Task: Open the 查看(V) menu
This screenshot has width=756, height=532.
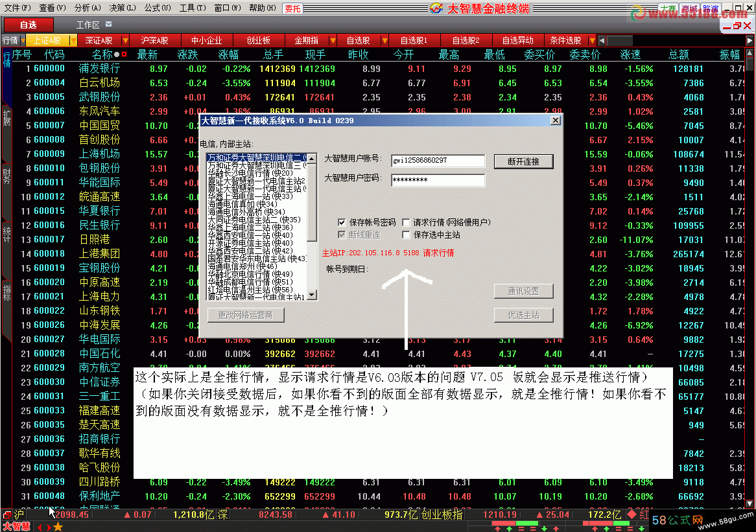Action: coord(52,8)
